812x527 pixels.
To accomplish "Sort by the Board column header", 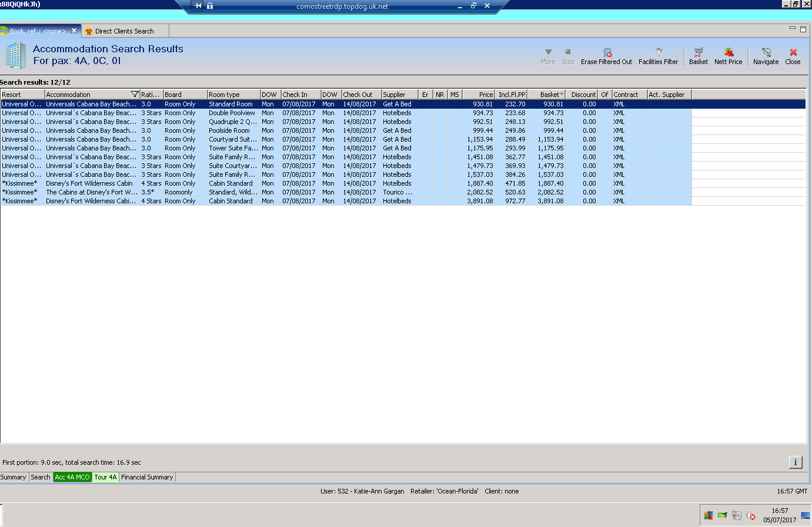I will click(x=185, y=95).
